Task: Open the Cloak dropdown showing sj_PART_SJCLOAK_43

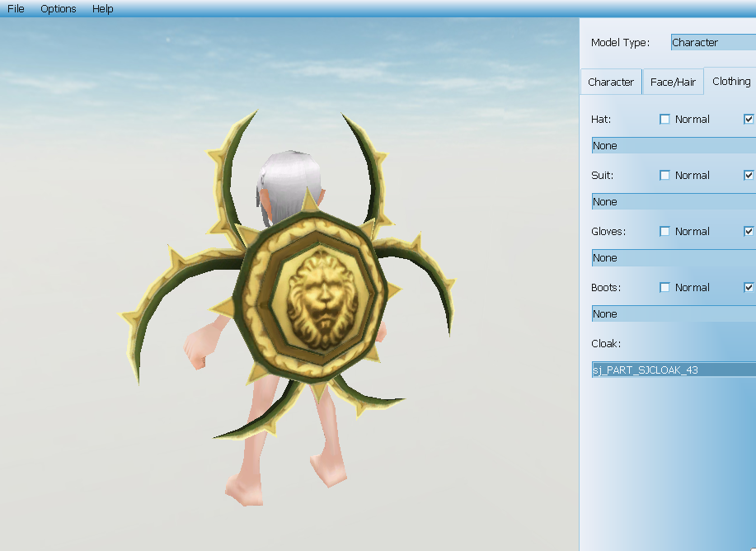Action: click(x=673, y=370)
